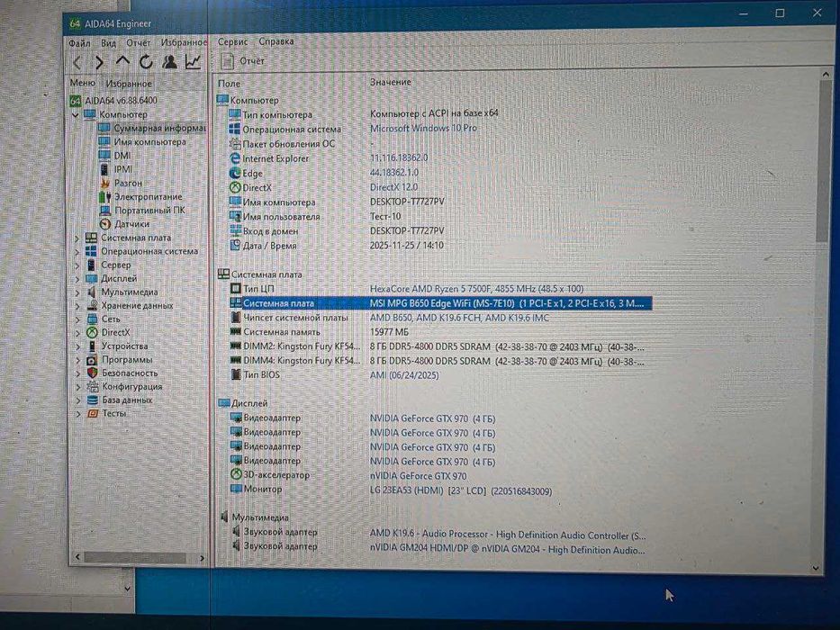Open the HexaCore AMD Ryzen 5 7500F link
This screenshot has height=630, width=840.
[x=476, y=289]
